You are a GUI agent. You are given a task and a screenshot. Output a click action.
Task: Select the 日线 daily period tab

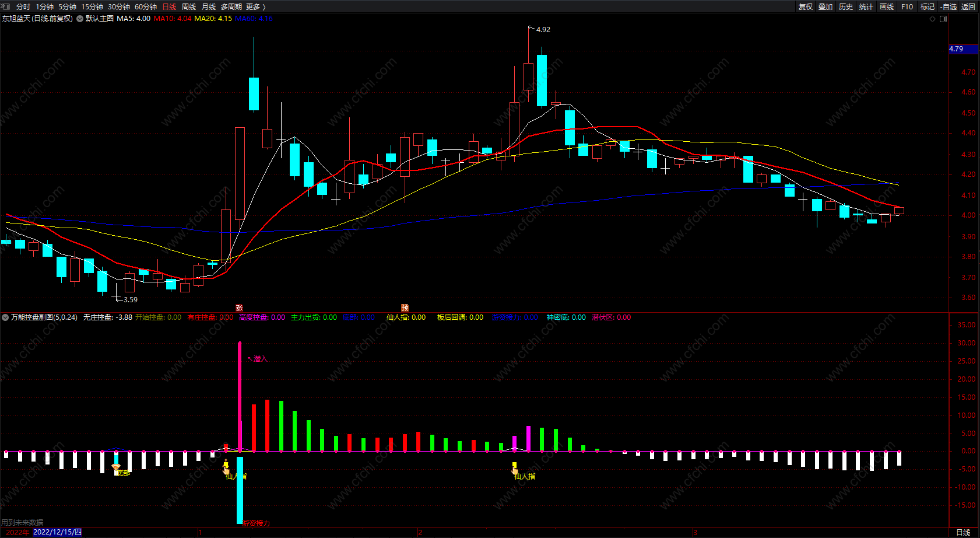[169, 7]
